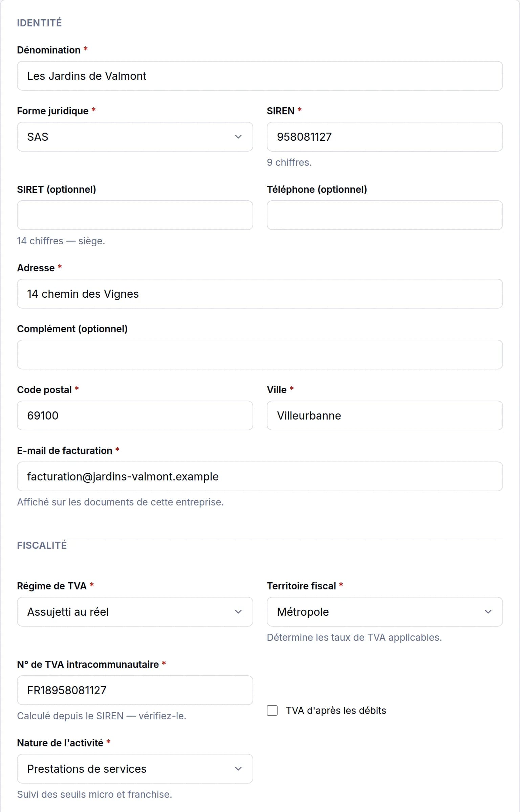Screen dimensions: 520x812
Task: Select the Ville input field
Action: (385, 415)
